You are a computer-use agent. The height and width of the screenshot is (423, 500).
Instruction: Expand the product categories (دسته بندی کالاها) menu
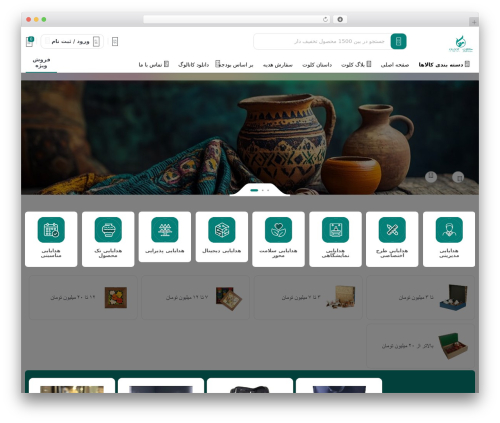pyautogui.click(x=444, y=64)
